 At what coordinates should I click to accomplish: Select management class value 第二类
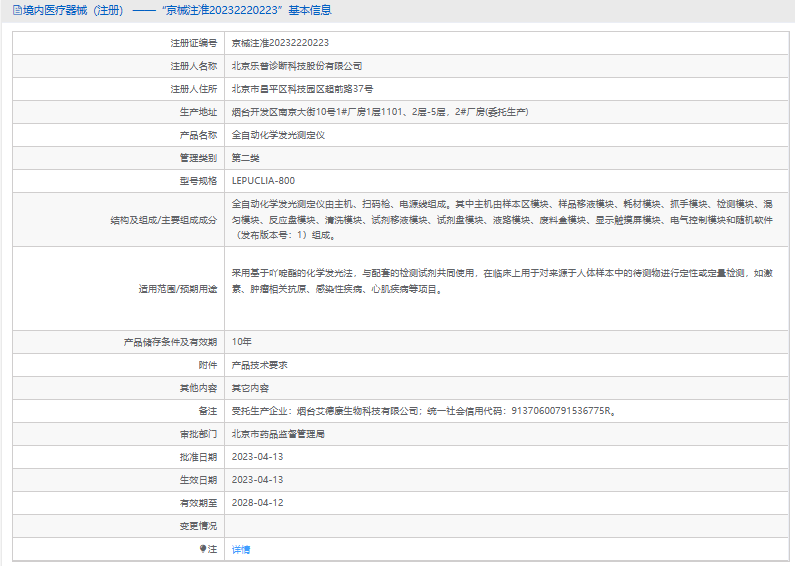point(245,158)
